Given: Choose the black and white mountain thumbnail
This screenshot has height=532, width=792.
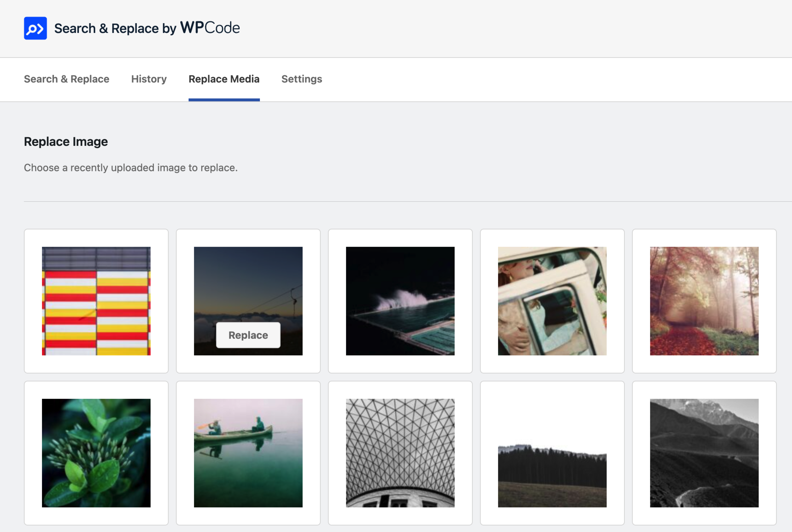Looking at the screenshot, I should click(704, 453).
